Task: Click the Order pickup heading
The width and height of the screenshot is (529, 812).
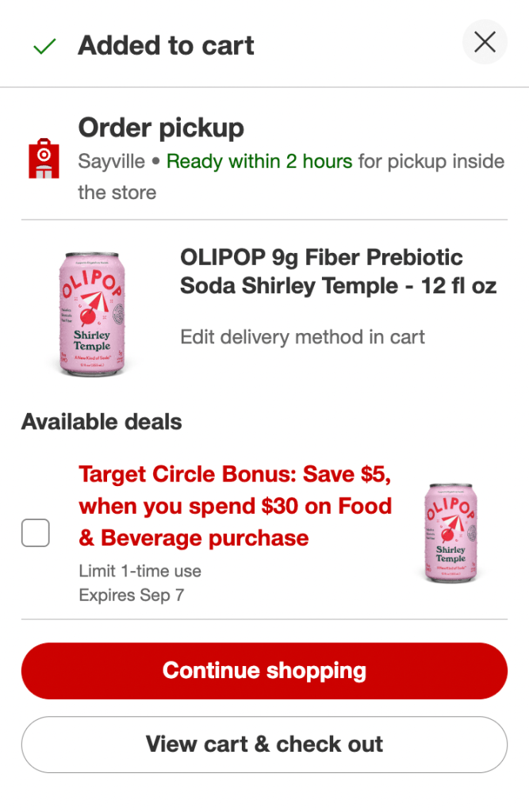Action: (161, 128)
